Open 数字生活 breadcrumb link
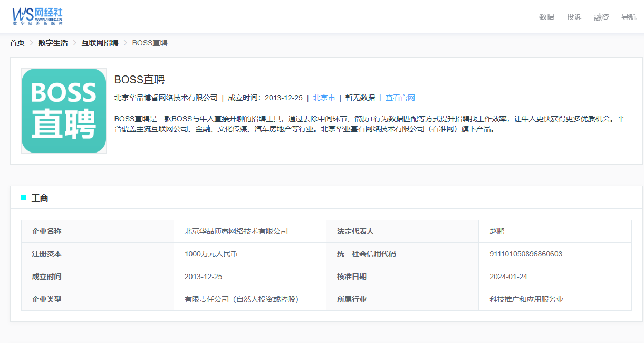Viewport: 644px width, 343px height. (53, 43)
